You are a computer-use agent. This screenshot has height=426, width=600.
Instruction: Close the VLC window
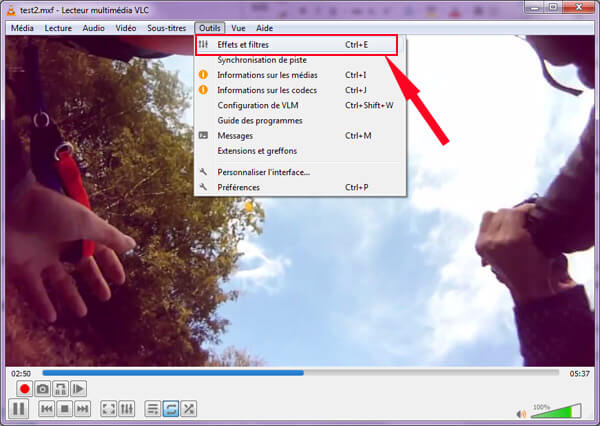tap(579, 8)
